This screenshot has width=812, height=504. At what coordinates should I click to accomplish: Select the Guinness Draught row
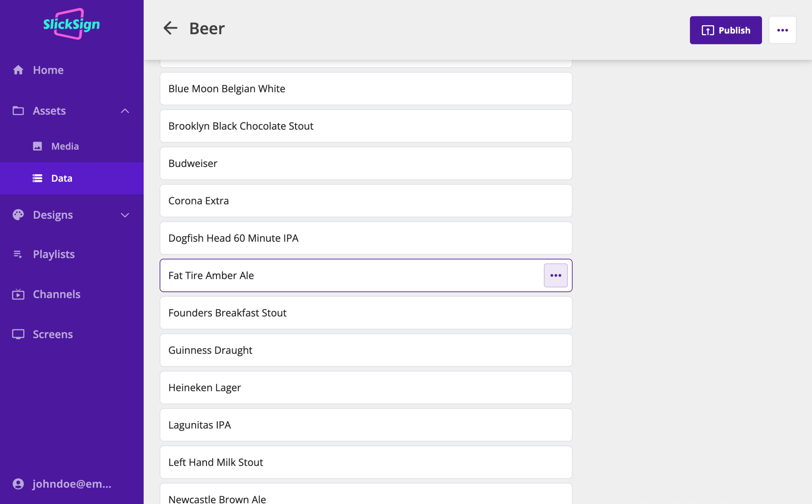click(366, 350)
